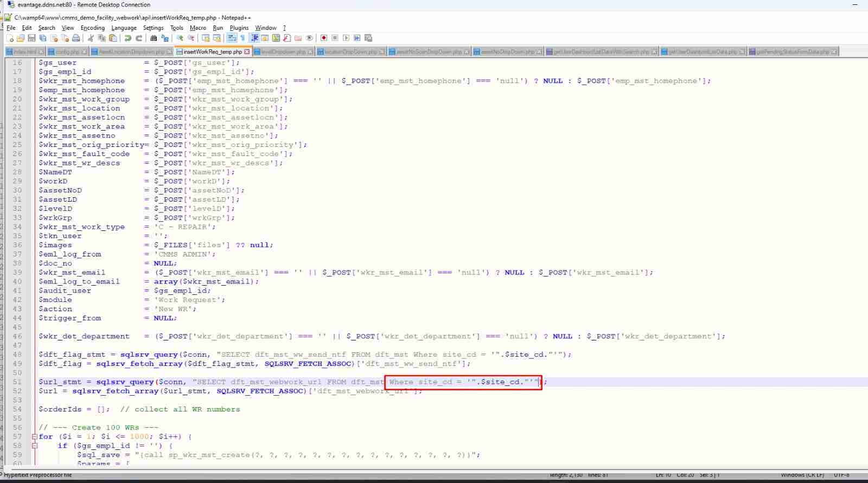868x483 pixels.
Task: Start macro recording with the red dot icon
Action: pyautogui.click(x=324, y=38)
